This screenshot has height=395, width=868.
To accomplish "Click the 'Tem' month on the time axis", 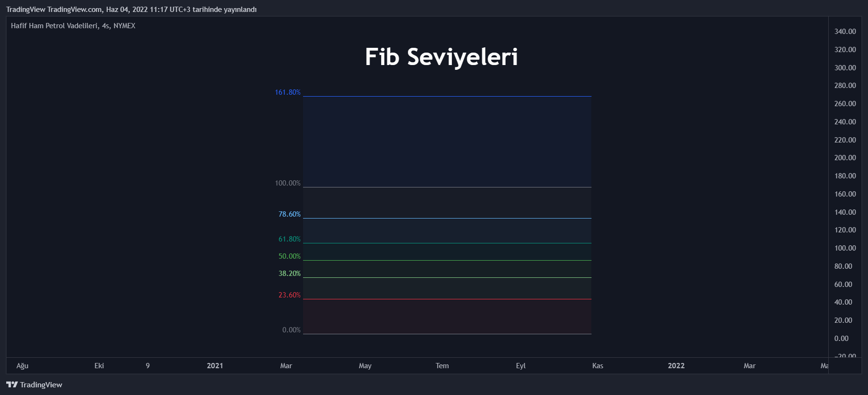I will (442, 366).
